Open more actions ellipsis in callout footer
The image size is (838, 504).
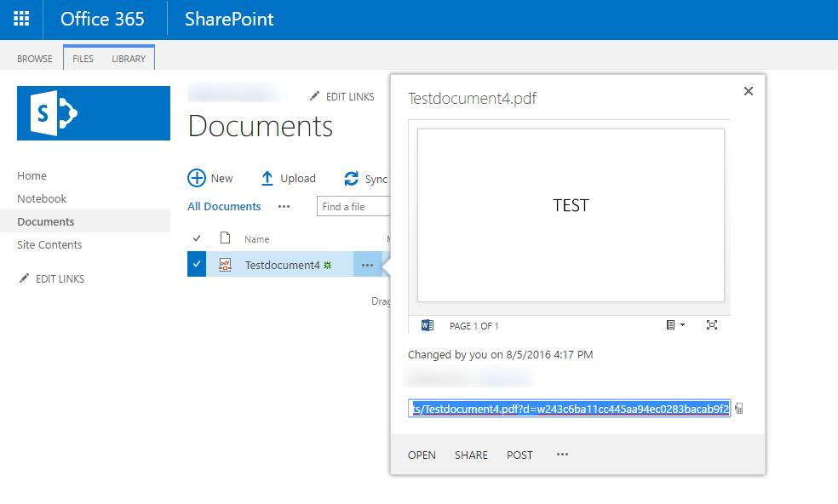562,455
